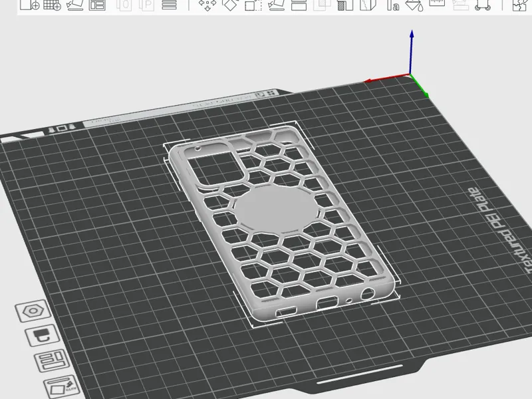532x399 pixels.
Task: Click the hexagon nut plate icon
Action: pyautogui.click(x=33, y=311)
